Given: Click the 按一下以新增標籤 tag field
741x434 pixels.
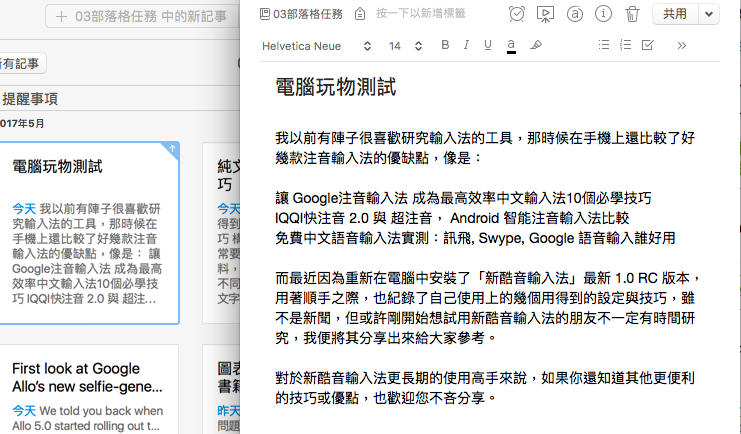Looking at the screenshot, I should [421, 13].
